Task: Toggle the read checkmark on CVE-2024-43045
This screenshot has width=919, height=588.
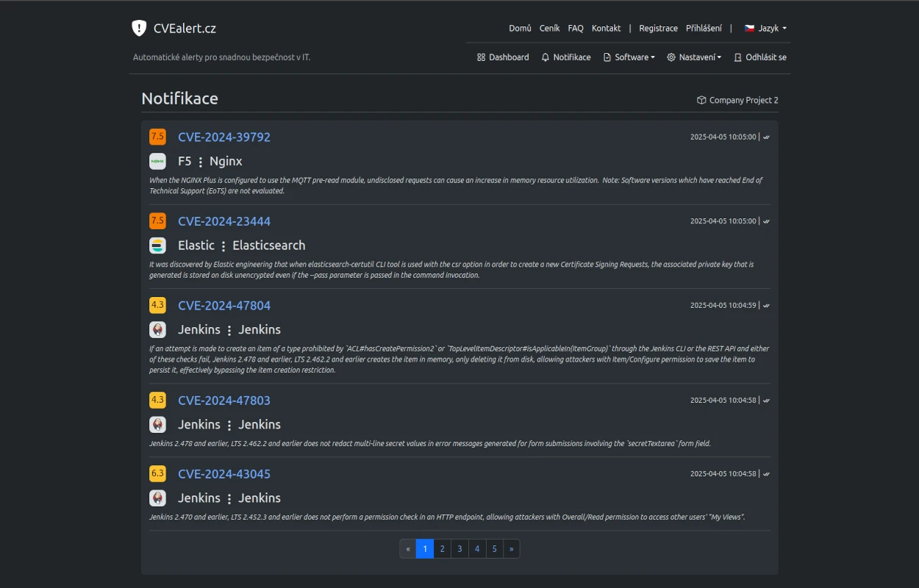Action: (765, 473)
